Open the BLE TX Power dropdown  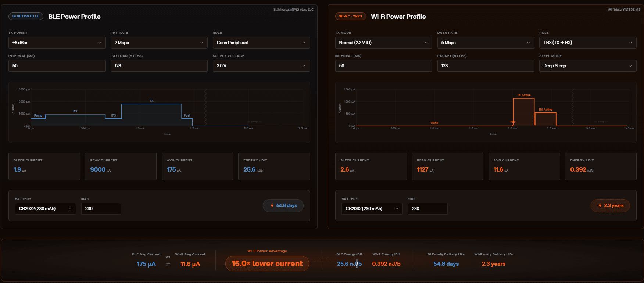57,43
